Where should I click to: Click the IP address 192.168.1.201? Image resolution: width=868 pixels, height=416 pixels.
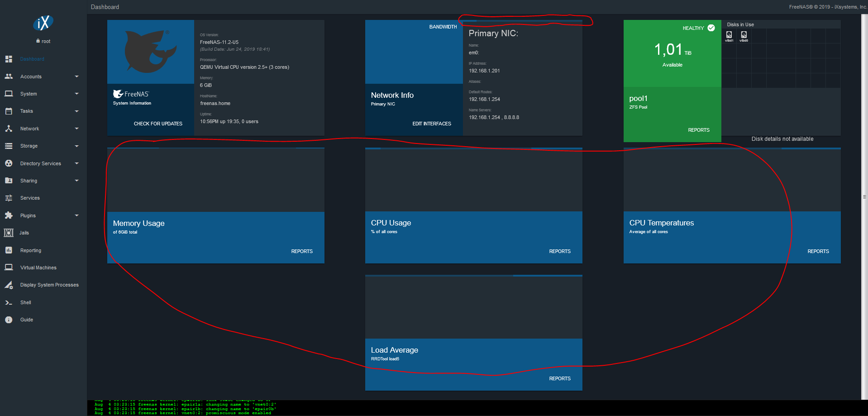pyautogui.click(x=484, y=71)
